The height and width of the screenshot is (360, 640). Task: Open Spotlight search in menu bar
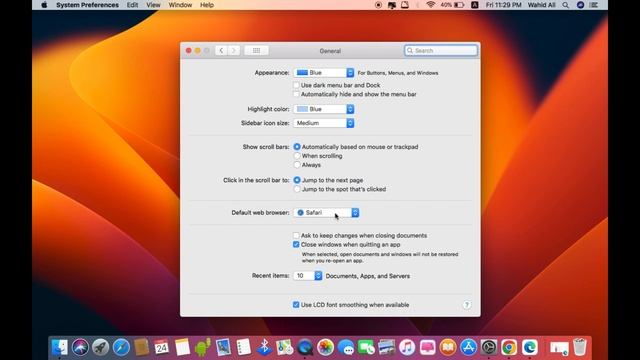565,5
